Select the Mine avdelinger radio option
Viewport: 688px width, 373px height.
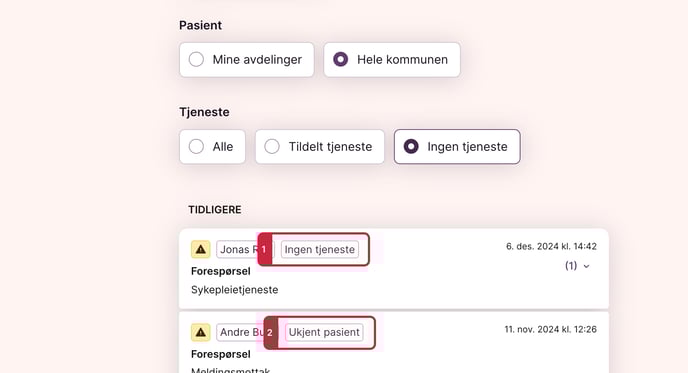point(247,60)
